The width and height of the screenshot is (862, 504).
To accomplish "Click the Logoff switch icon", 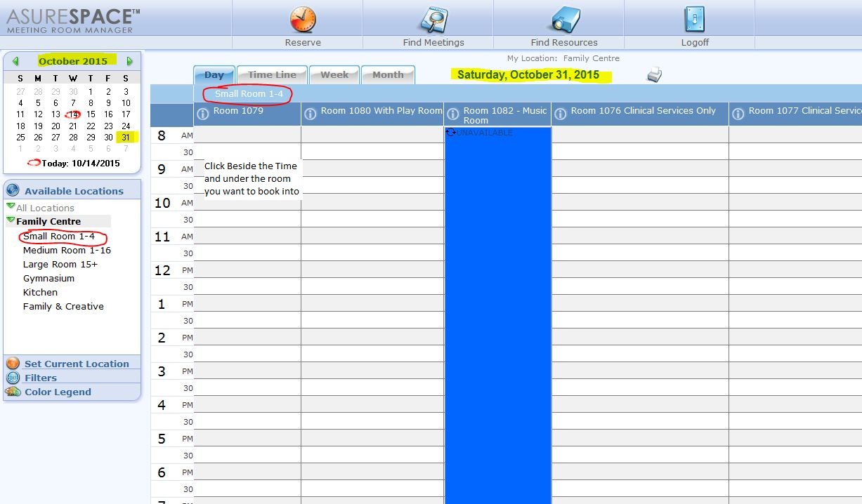I will click(x=694, y=19).
